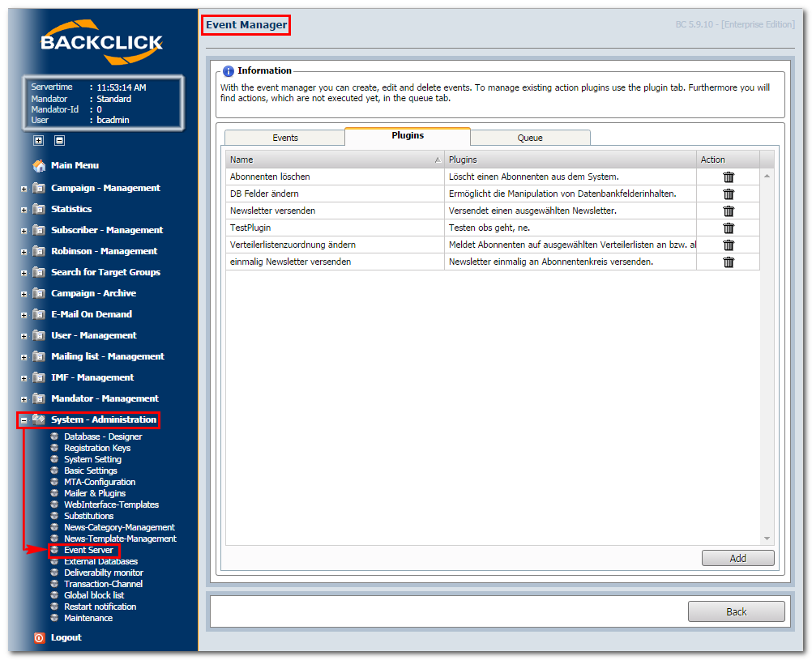Click the expand-all plus icon under server info
This screenshot has height=660, width=812.
point(38,140)
